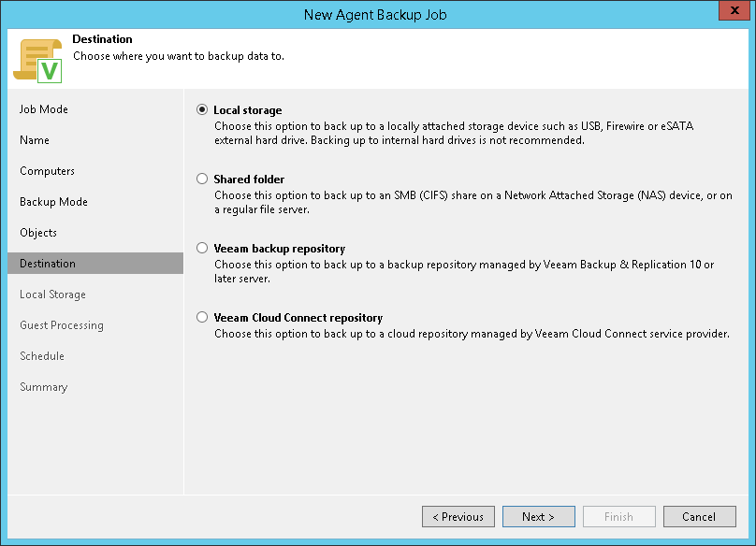Image resolution: width=756 pixels, height=546 pixels.
Task: Open the Name wizard step
Action: 35,140
